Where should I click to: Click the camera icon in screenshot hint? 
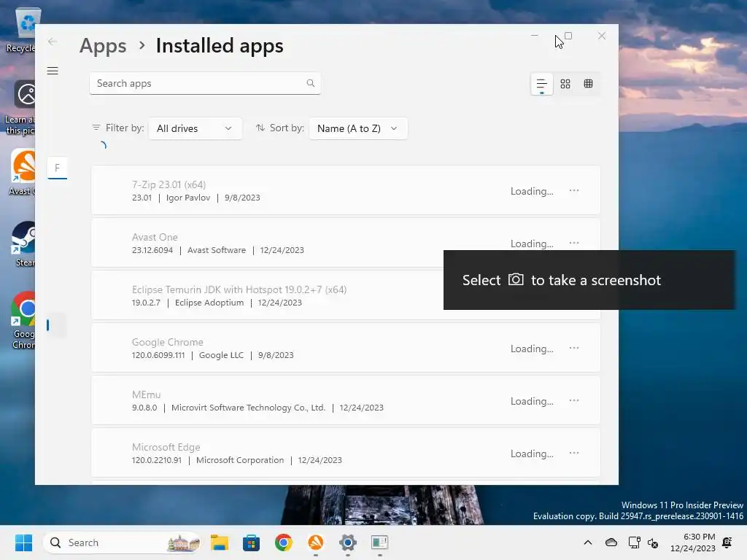516,279
